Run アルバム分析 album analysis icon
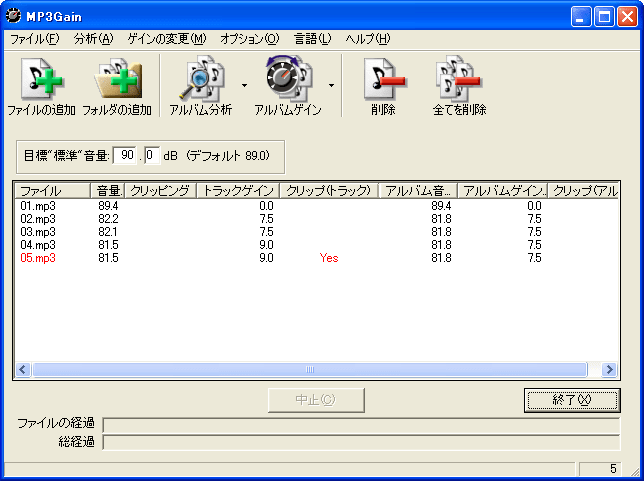644x481 pixels. click(x=200, y=81)
